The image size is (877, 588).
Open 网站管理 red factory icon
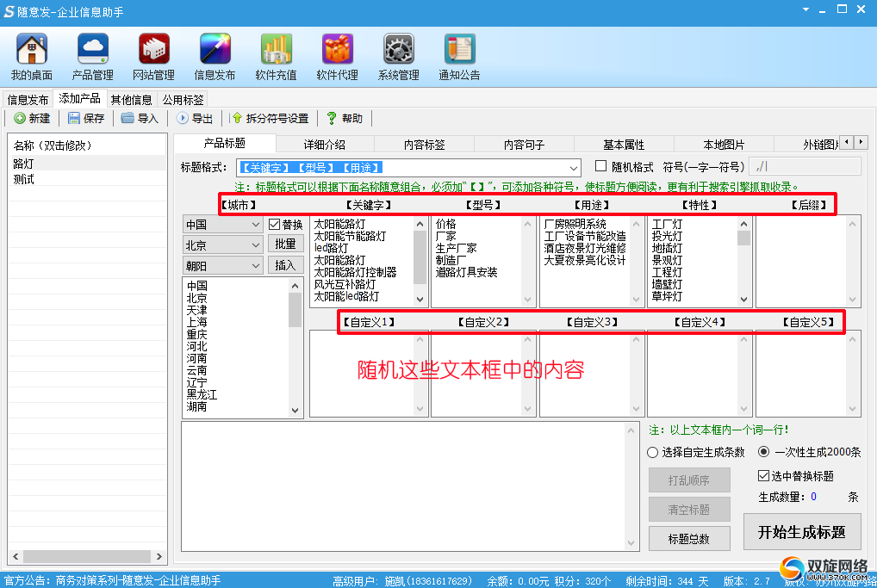coord(154,57)
